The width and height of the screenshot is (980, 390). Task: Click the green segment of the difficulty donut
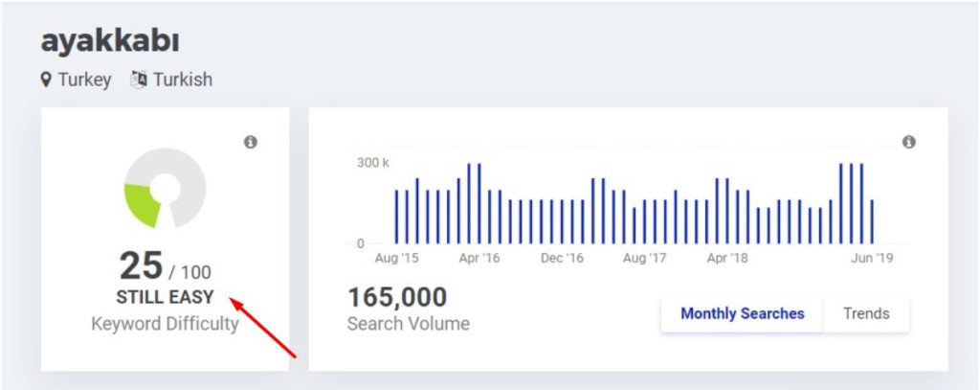tap(144, 202)
